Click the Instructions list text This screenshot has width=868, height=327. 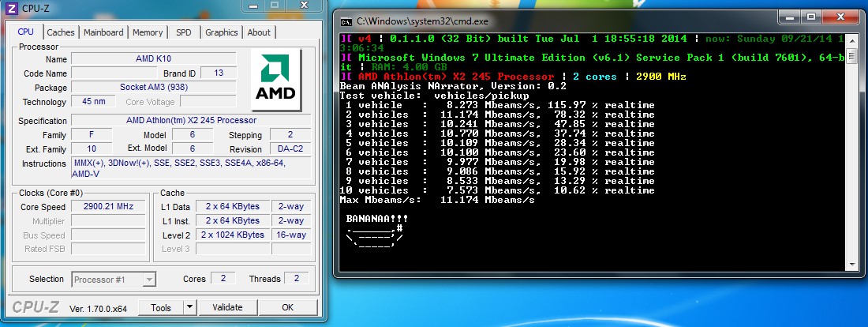point(191,168)
